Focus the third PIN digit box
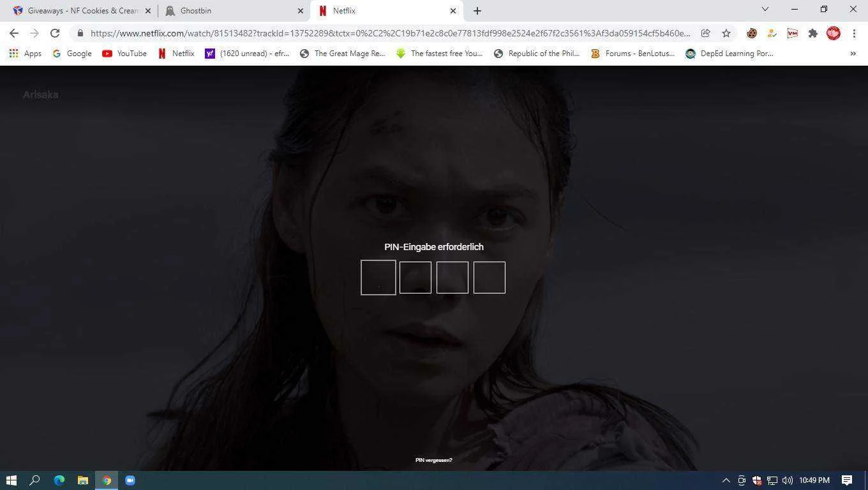 point(453,278)
